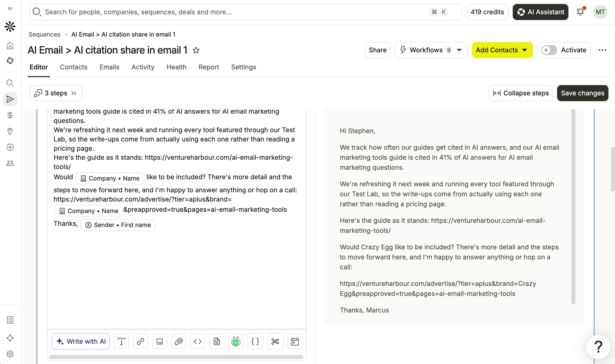Click Write with AI
This screenshot has width=615, height=364.
[x=81, y=341]
